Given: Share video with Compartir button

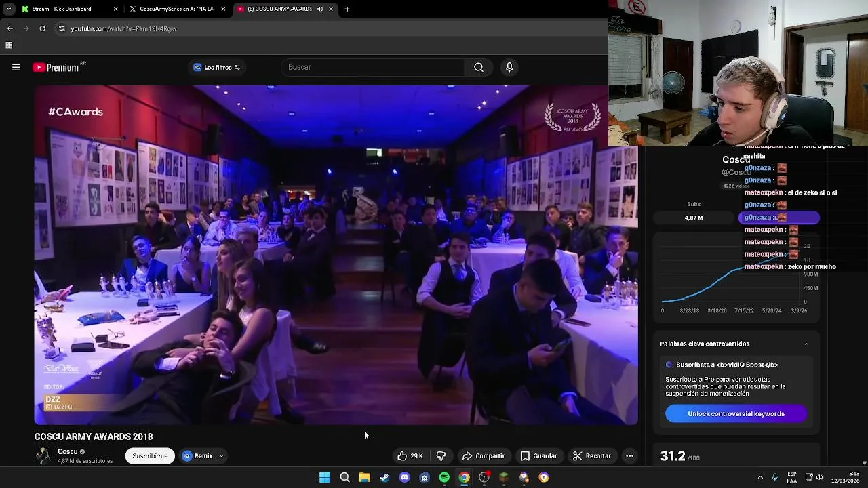Looking at the screenshot, I should 484,456.
